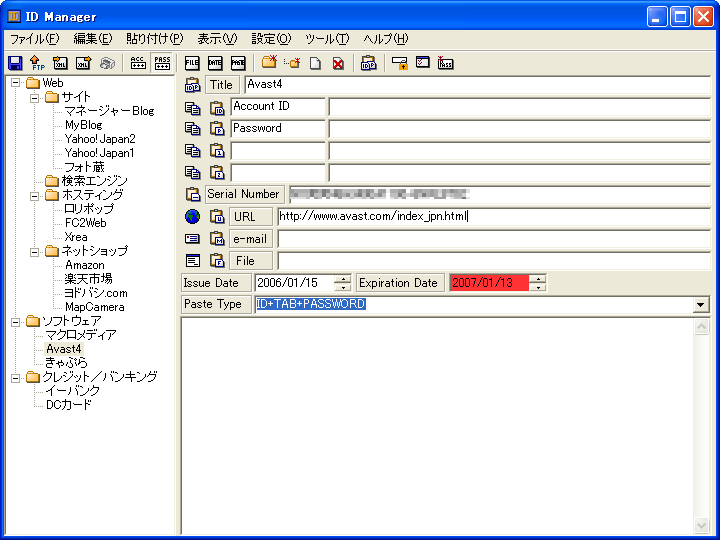Collapse the クレジット／バンキング folder

16,377
